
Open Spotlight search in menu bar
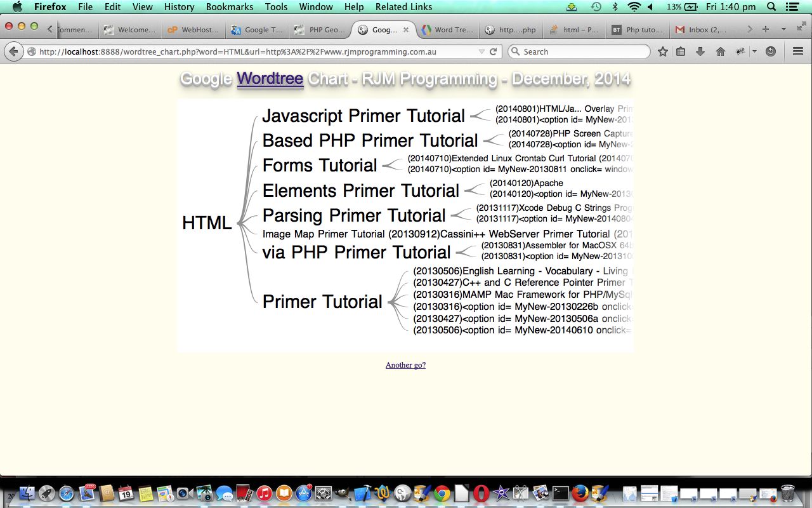[771, 7]
